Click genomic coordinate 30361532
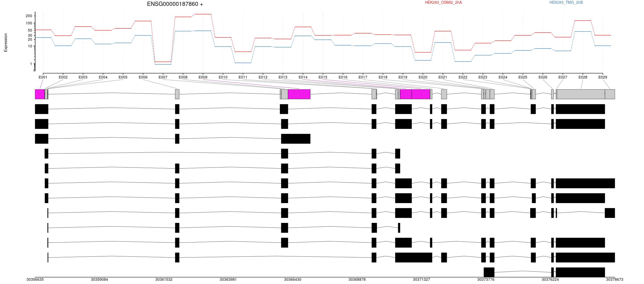 coord(164,279)
